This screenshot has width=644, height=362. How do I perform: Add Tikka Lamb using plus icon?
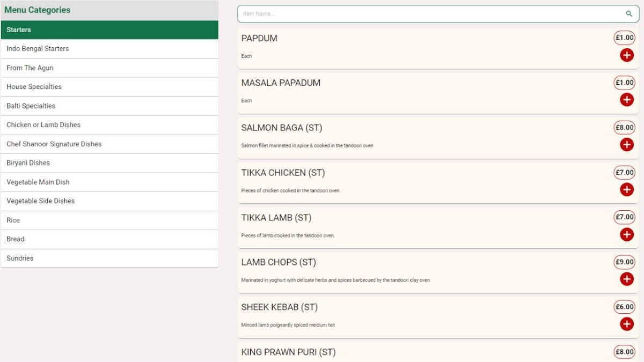(626, 234)
